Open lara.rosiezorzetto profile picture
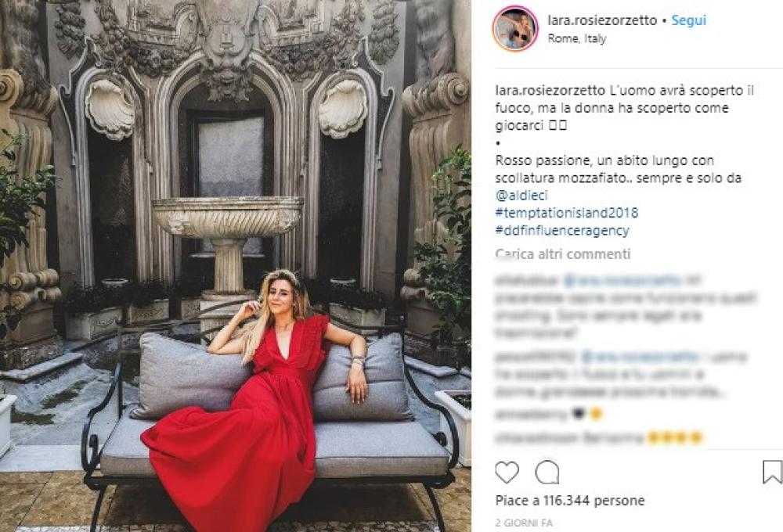 pyautogui.click(x=515, y=28)
